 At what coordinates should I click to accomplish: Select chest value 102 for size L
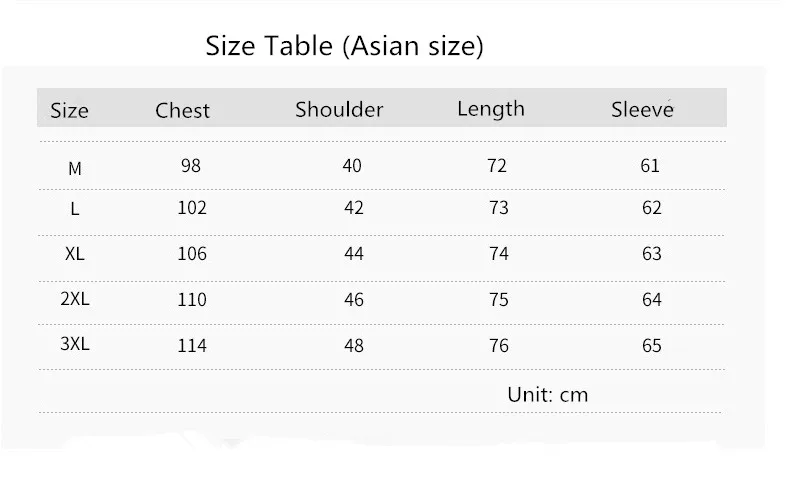click(192, 207)
